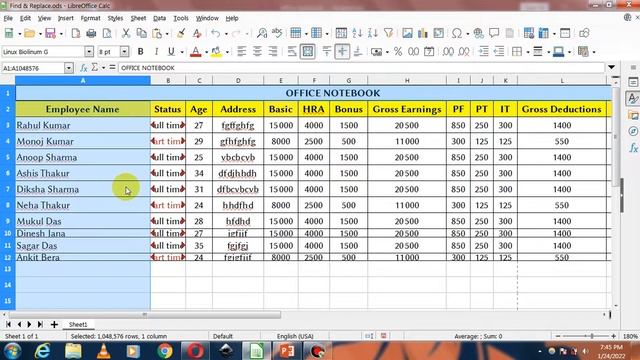Viewport: 640px width, 360px height.
Task: Open the Borders dropdown arrow
Action: point(528,52)
